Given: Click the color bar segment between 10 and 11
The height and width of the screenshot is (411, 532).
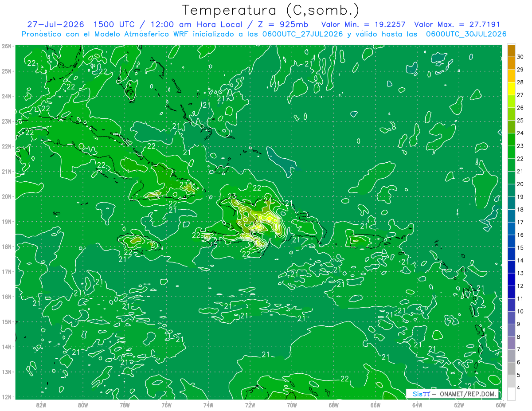Looking at the screenshot, I should [511, 305].
